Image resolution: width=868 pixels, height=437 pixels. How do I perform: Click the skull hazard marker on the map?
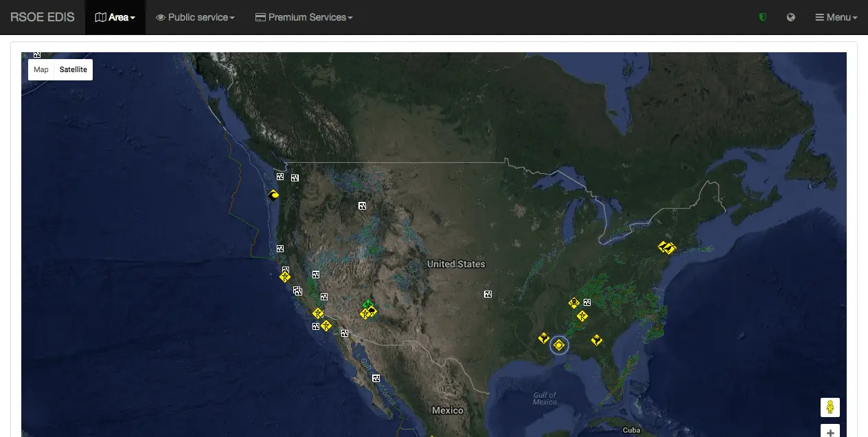click(574, 303)
